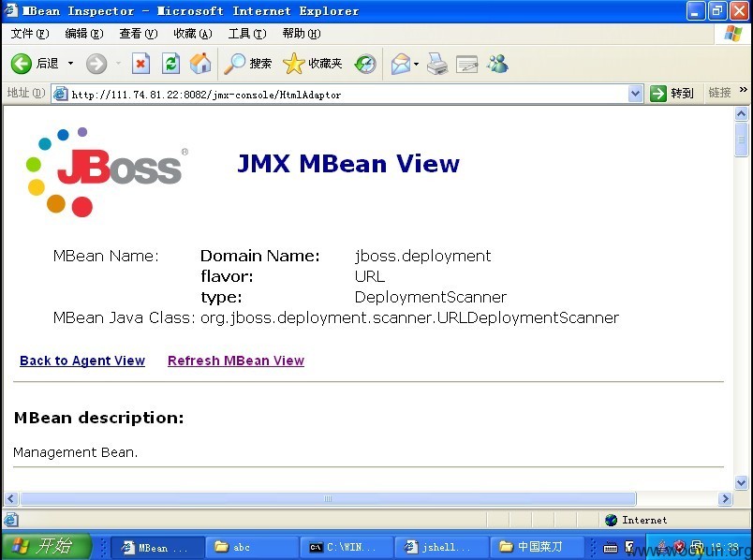
Task: Click the vertical scrollbar down arrow
Action: (x=742, y=482)
